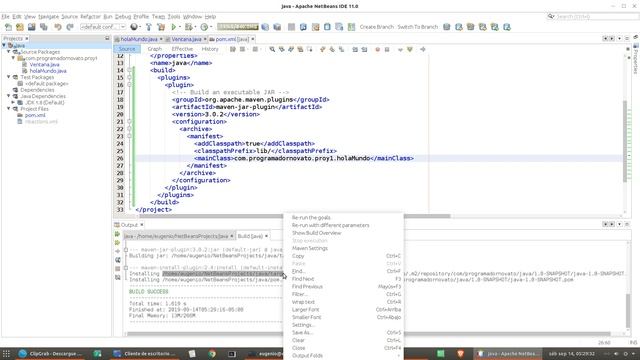Click the New Project toolbar icon
The image size is (640, 360).
20,27
